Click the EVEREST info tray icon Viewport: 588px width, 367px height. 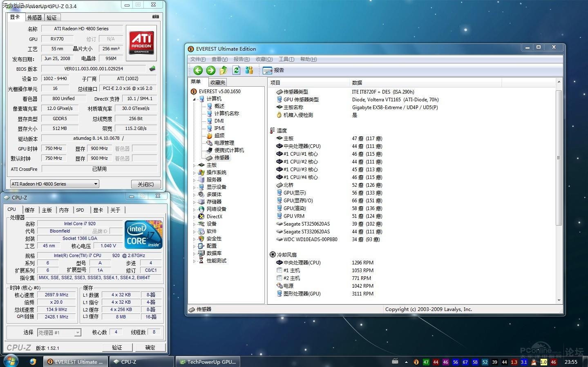click(416, 362)
